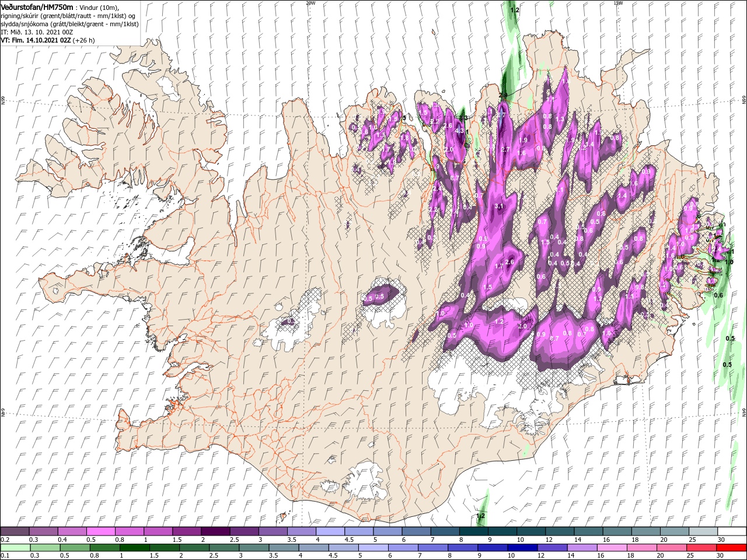Click the Veðurstofan/HM750m title text
The height and width of the screenshot is (560, 747).
(37, 6)
